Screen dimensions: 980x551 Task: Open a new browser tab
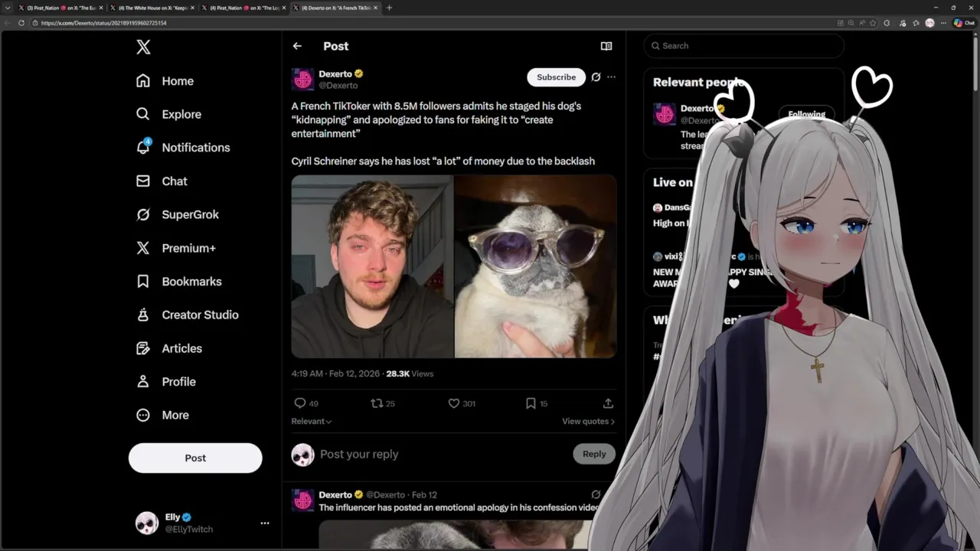tap(389, 8)
